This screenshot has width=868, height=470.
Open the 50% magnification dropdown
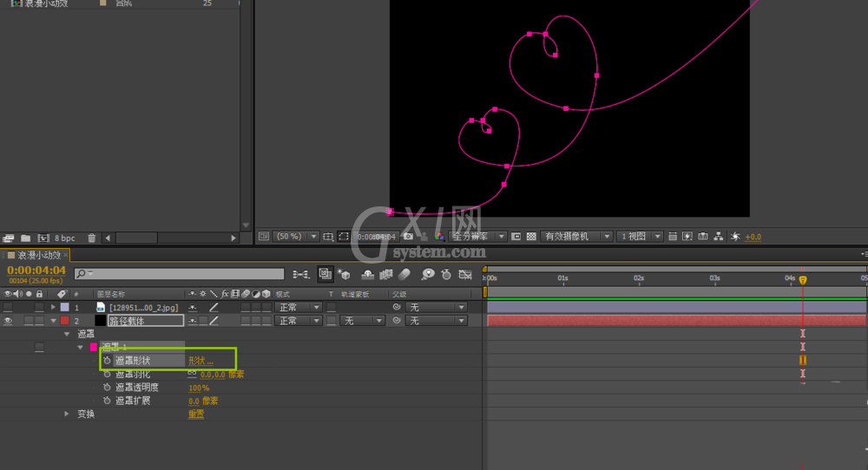(x=297, y=237)
